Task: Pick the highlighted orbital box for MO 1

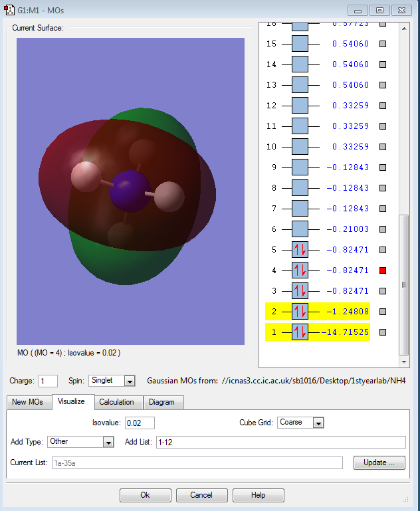Action: click(300, 332)
